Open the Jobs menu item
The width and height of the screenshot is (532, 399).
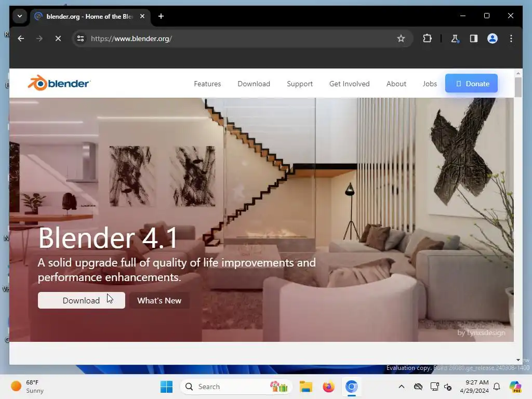[430, 84]
